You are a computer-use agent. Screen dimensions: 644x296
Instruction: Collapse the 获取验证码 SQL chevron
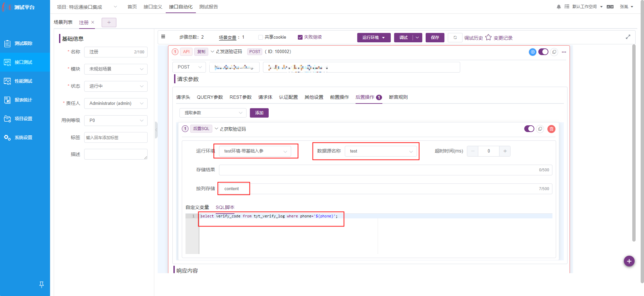[216, 129]
